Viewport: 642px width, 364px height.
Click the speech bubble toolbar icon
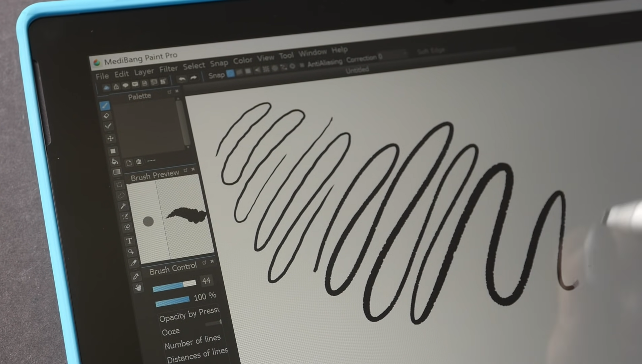click(126, 85)
